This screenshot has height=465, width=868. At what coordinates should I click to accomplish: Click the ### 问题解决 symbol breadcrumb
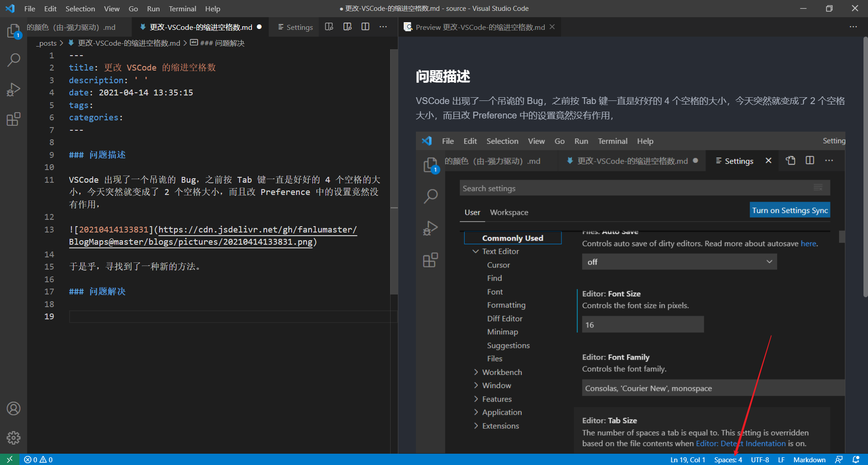click(x=217, y=43)
